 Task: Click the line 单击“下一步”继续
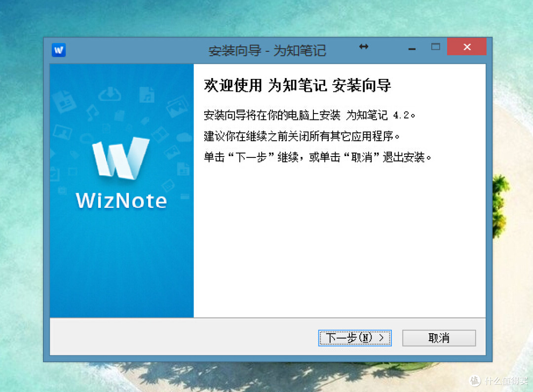[x=317, y=157]
